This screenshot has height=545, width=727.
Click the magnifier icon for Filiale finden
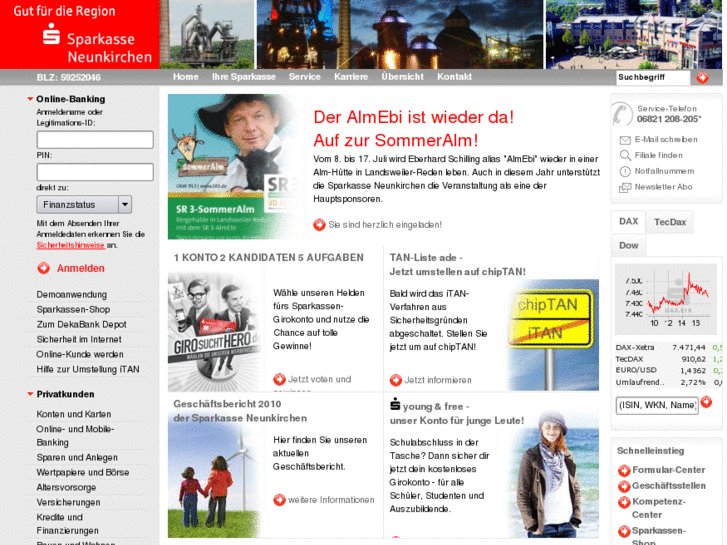(x=625, y=155)
